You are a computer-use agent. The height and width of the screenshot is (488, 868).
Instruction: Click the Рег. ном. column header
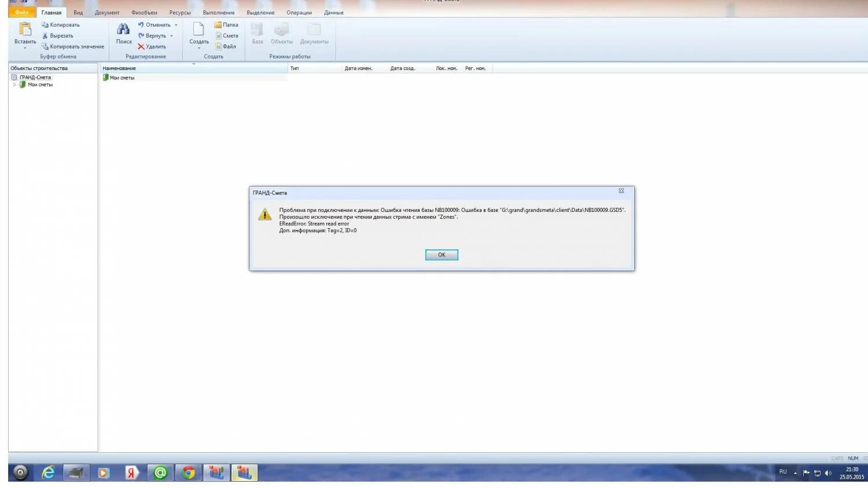(x=477, y=68)
